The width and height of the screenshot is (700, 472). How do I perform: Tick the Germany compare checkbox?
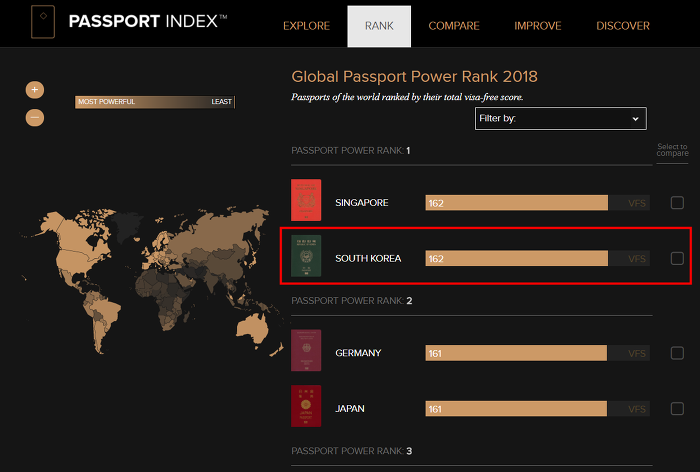[x=677, y=353]
